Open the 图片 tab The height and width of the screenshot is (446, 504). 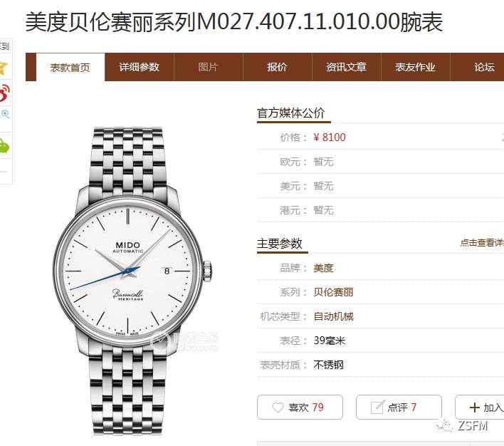(209, 67)
